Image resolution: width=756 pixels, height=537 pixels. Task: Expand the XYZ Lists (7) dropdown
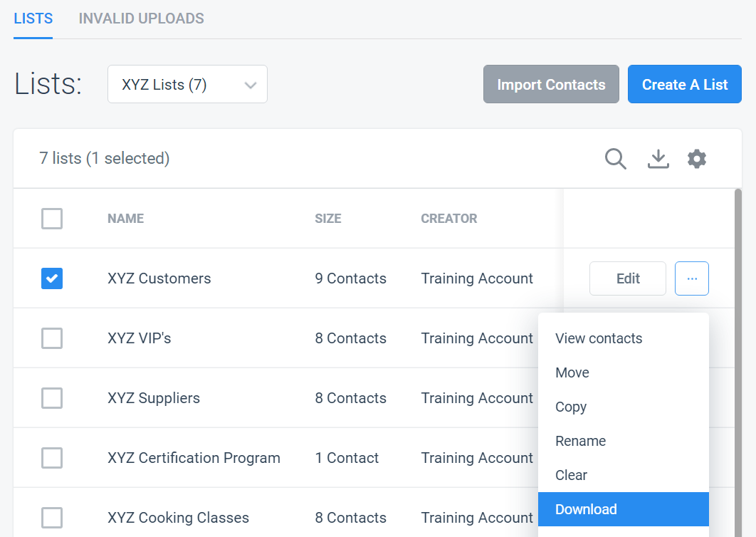click(187, 85)
